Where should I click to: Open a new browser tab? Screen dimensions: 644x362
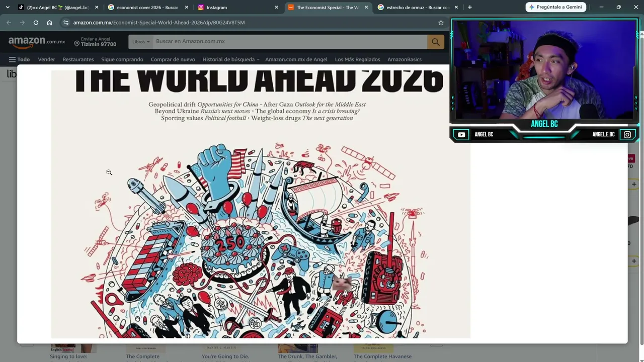469,7
